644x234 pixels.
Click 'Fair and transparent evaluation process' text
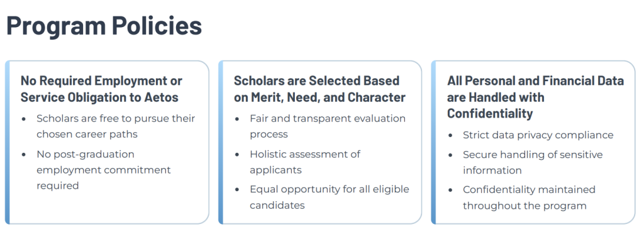pyautogui.click(x=327, y=126)
